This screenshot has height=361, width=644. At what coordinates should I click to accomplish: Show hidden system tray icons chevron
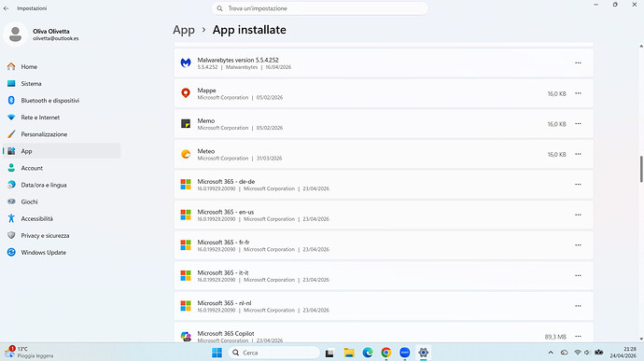(x=551, y=353)
